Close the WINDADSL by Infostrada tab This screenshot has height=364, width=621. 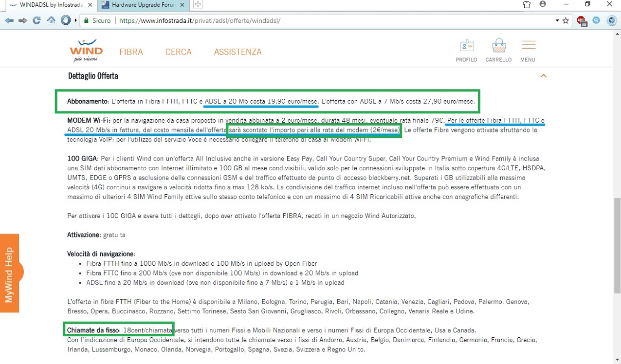[91, 4]
